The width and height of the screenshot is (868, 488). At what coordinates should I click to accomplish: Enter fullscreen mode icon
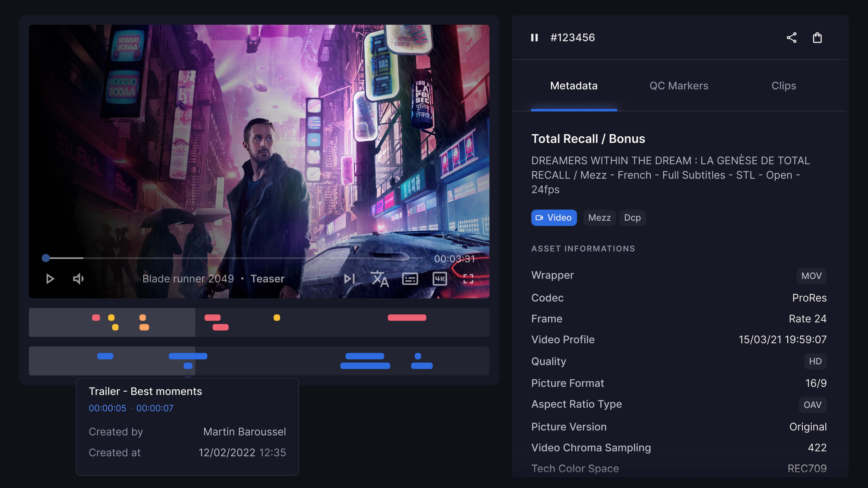click(468, 279)
